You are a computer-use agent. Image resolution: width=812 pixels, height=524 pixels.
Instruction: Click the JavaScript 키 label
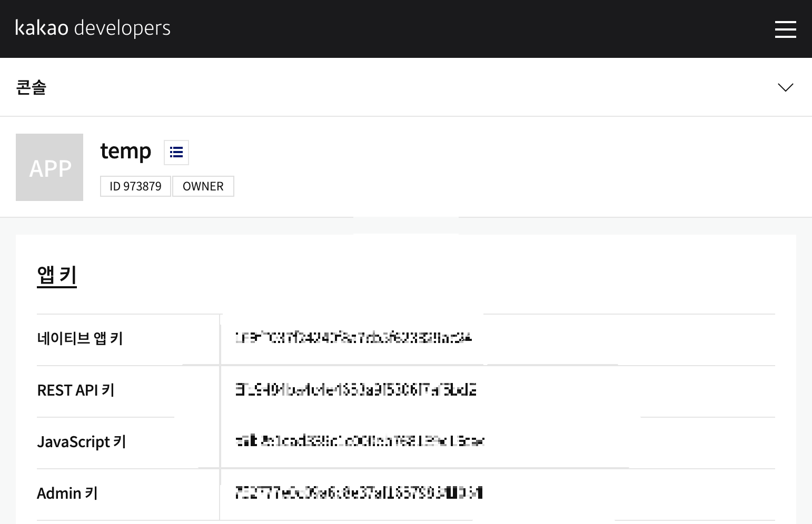click(82, 441)
